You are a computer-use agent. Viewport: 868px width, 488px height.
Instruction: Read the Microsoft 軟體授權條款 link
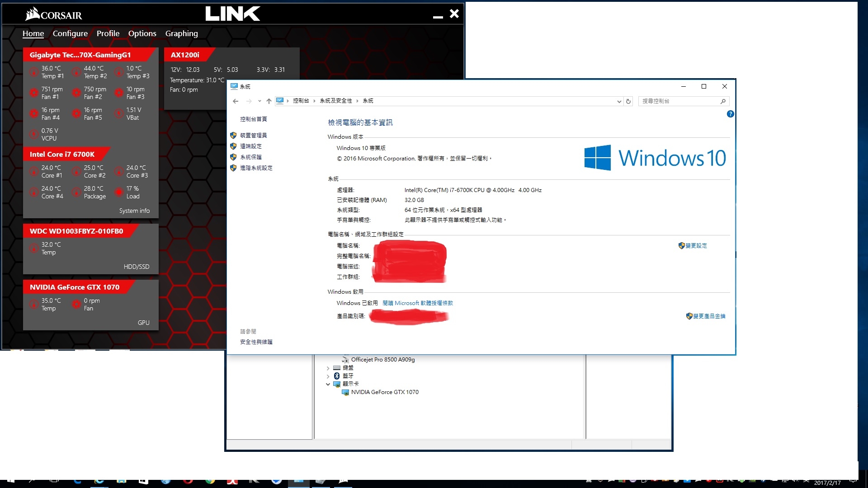[417, 303]
